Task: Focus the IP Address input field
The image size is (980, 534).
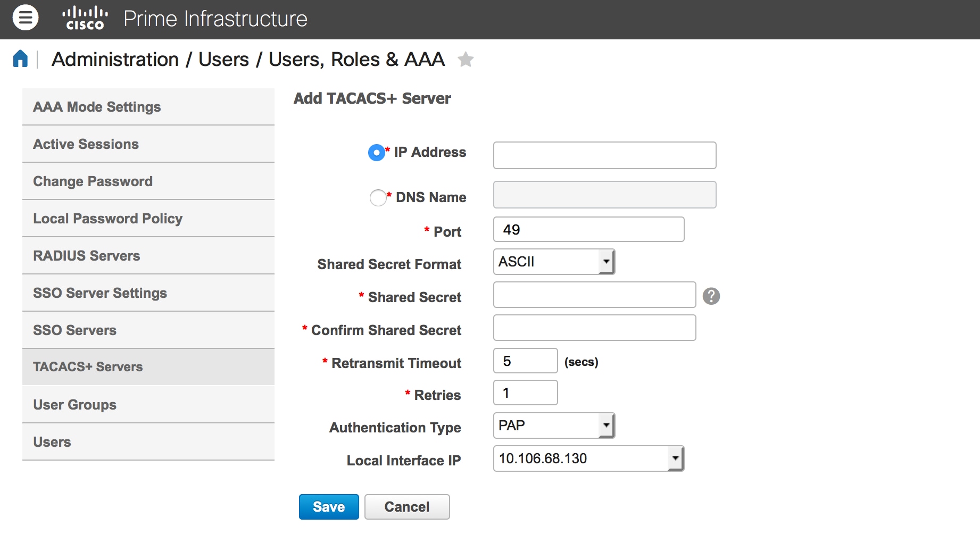Action: tap(604, 155)
